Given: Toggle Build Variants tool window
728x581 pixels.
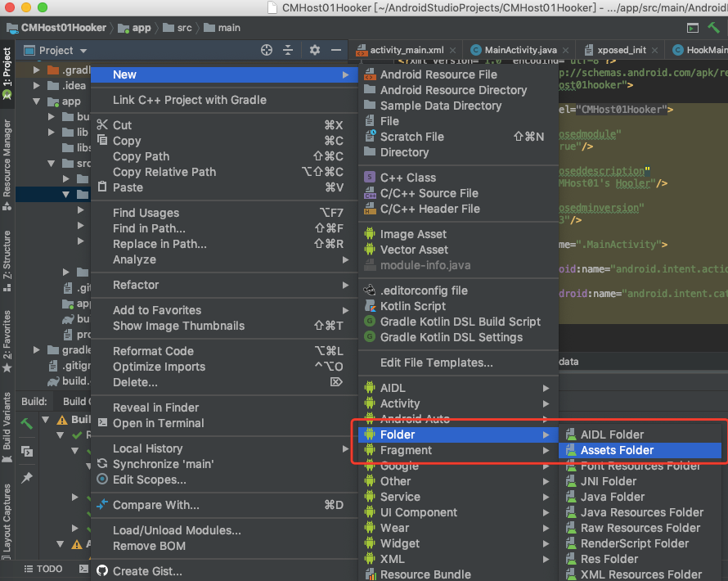Looking at the screenshot, I should pos(7,427).
